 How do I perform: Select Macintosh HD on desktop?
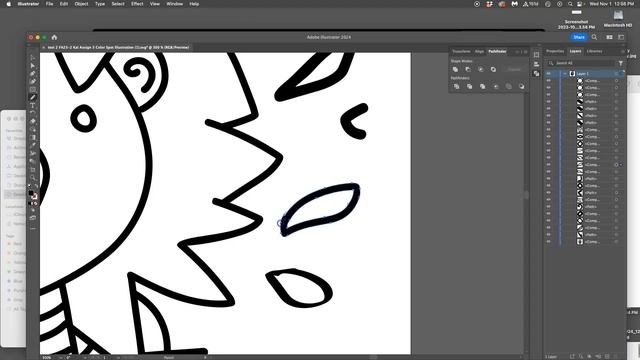point(618,19)
